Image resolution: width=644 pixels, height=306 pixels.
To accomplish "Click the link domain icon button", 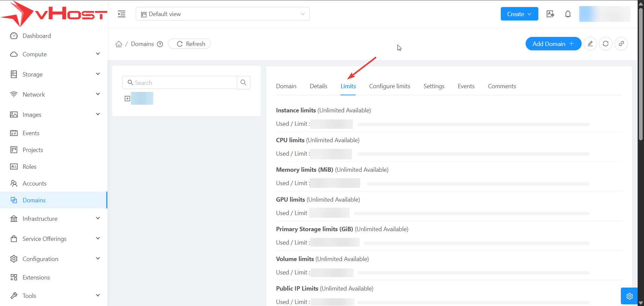I will click(621, 44).
